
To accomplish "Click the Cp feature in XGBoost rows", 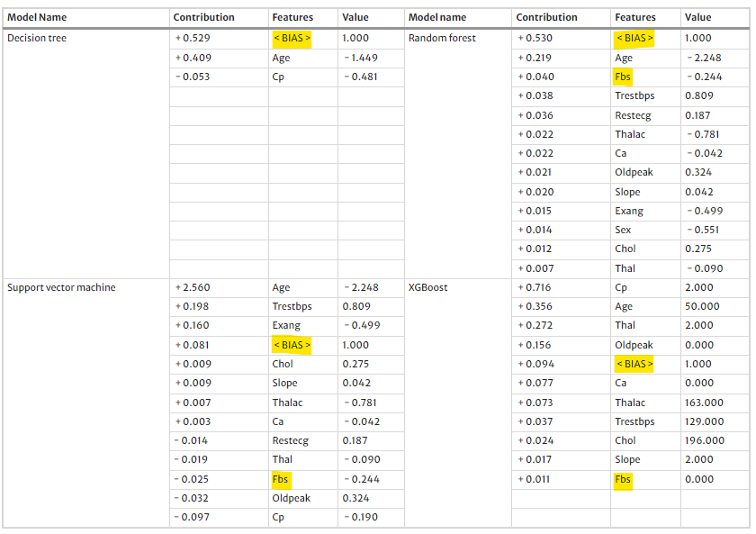I will (621, 287).
